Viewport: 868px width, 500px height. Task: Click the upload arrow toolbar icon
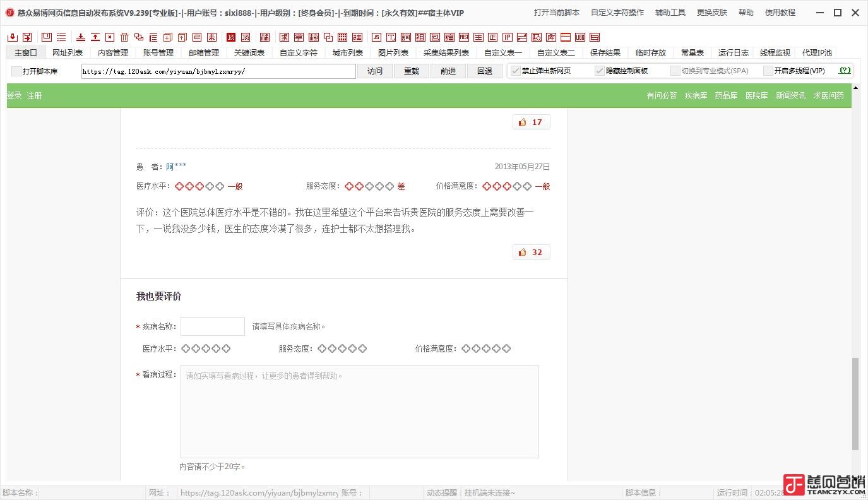(95, 37)
